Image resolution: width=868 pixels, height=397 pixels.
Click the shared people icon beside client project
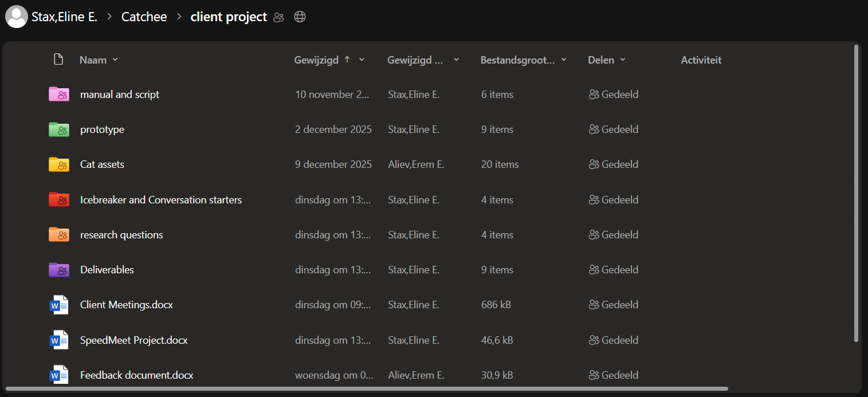(x=278, y=17)
